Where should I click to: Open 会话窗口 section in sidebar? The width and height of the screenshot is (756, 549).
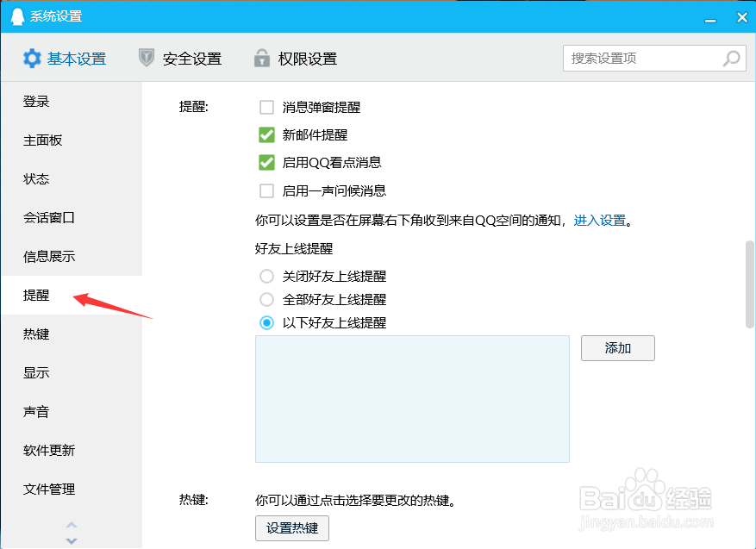[72, 218]
